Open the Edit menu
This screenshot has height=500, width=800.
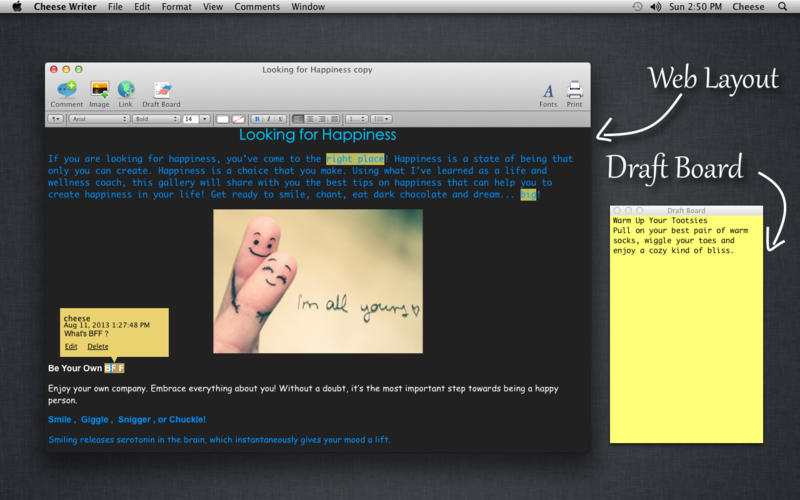(x=142, y=7)
